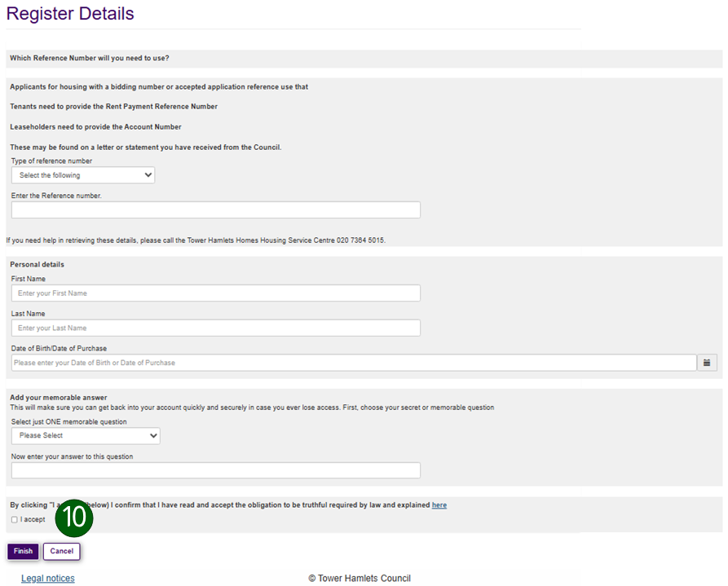Focus the memorable answer input box
The image size is (728, 586).
(216, 470)
